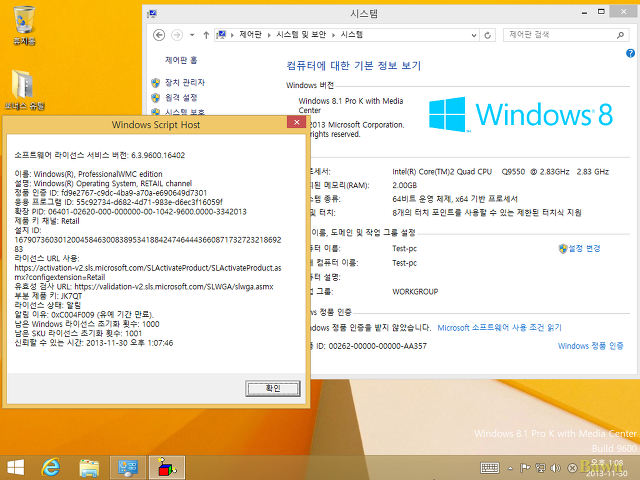
Task: Open the touch keyboard from the taskbar
Action: coord(490,468)
